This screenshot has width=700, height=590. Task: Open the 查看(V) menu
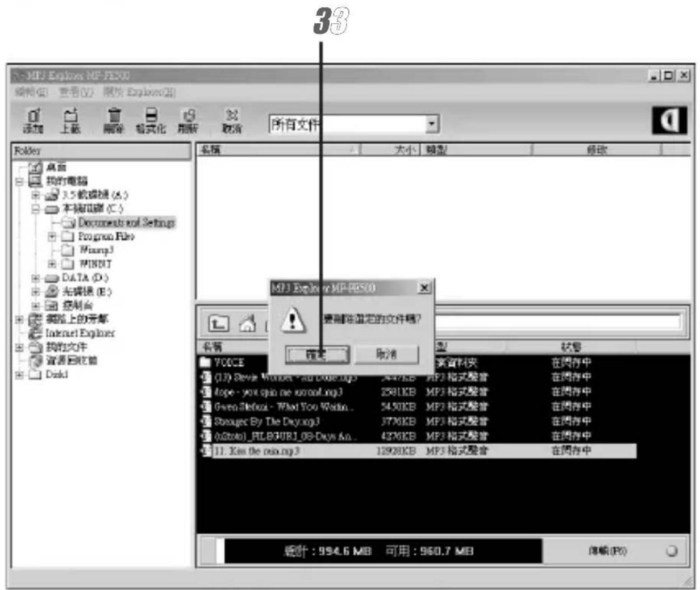click(76, 91)
